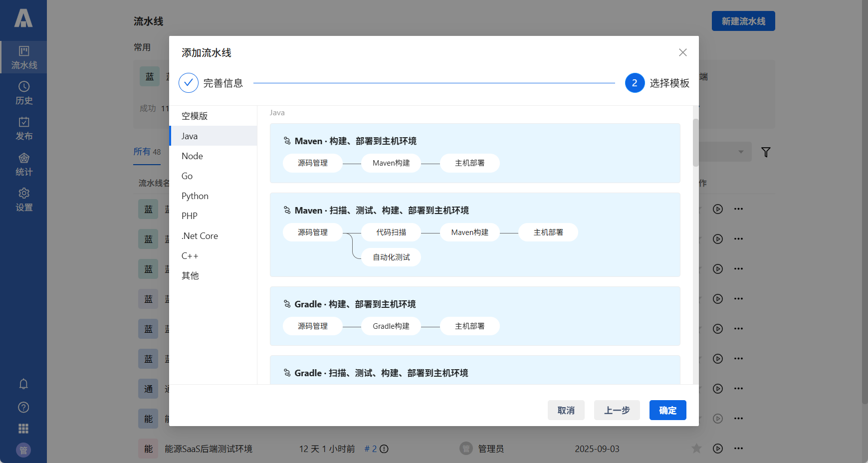Screen dimensions: 868x463
Task: Open the 统计 statistics panel
Action: (x=23, y=164)
